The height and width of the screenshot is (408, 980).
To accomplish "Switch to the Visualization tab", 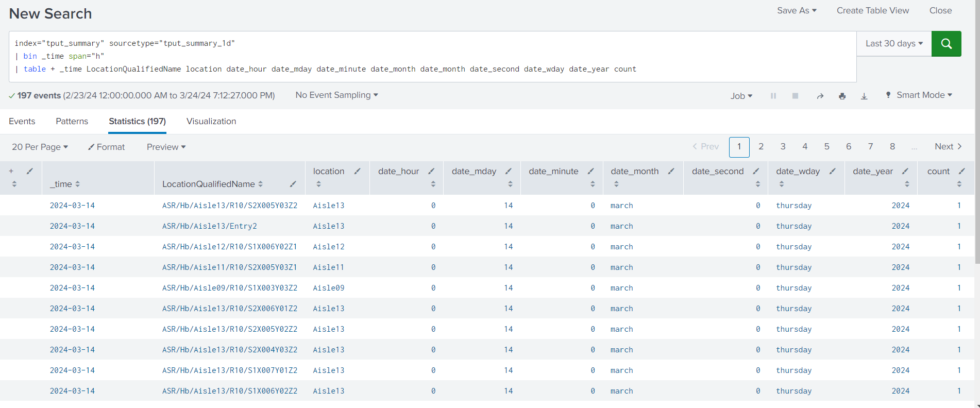I will tap(211, 121).
